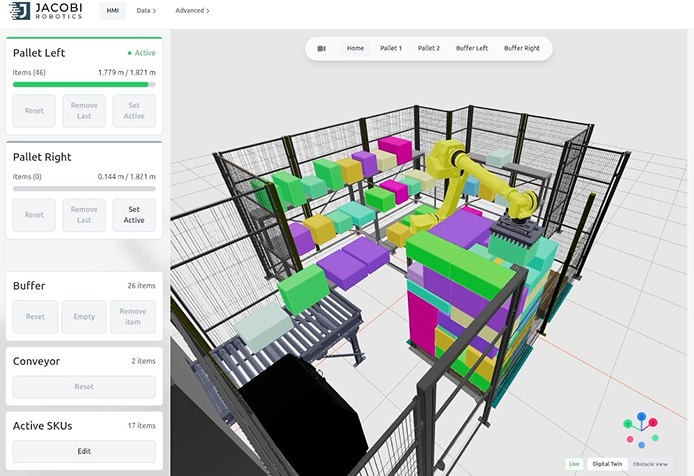The image size is (694, 476).
Task: Click the 2 items conveyor count
Action: pos(143,361)
